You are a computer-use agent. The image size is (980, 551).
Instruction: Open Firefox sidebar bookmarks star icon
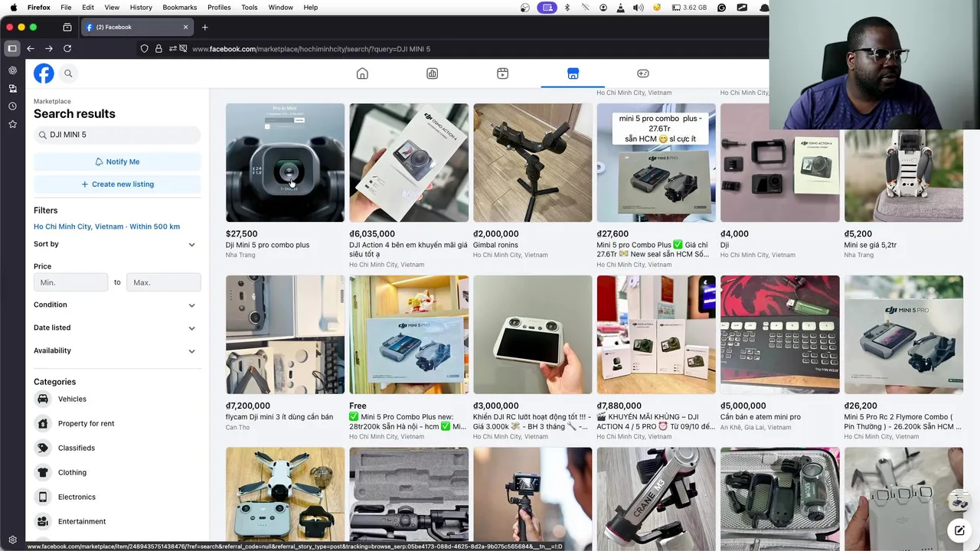tap(12, 124)
